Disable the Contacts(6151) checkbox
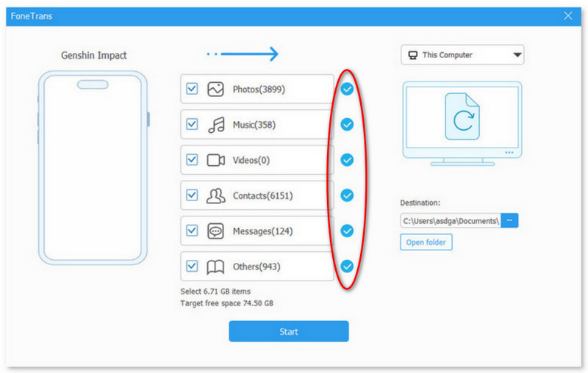 click(x=192, y=195)
